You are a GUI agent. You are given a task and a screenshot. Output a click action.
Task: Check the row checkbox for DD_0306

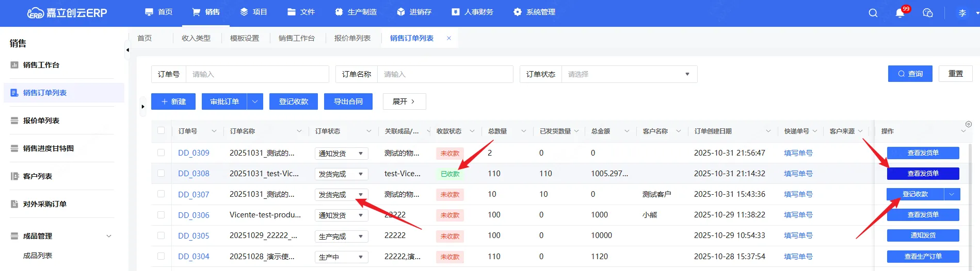[161, 215]
